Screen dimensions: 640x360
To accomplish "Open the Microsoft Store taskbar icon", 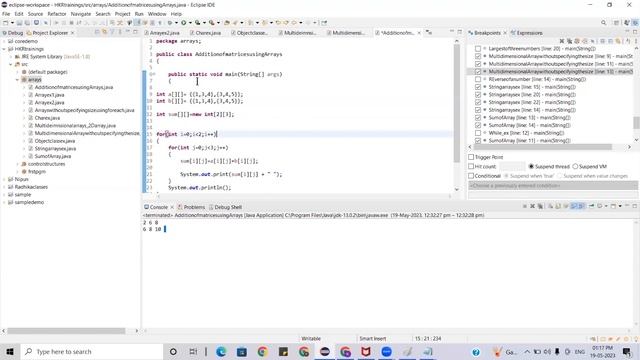I will pyautogui.click(x=242, y=351).
